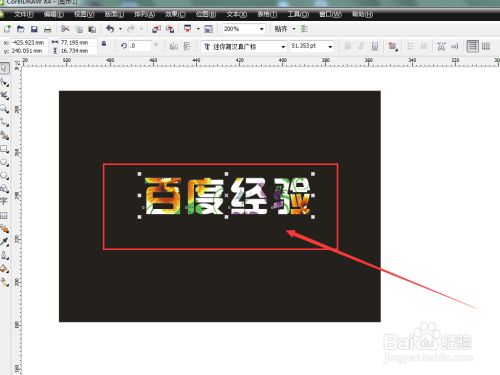Select the Crop tool in the toolbox
This screenshot has height=375, width=500.
point(4,96)
